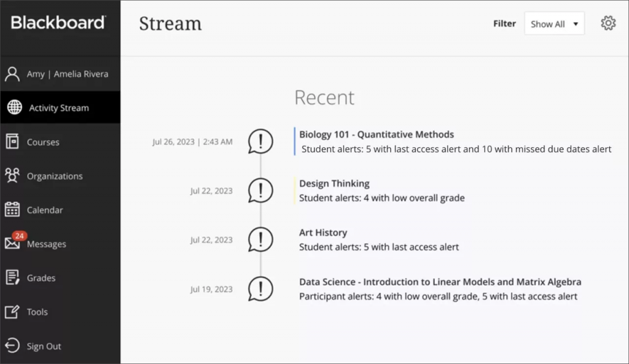629x364 pixels.
Task: Click the Filter label next to dropdown
Action: (x=504, y=23)
